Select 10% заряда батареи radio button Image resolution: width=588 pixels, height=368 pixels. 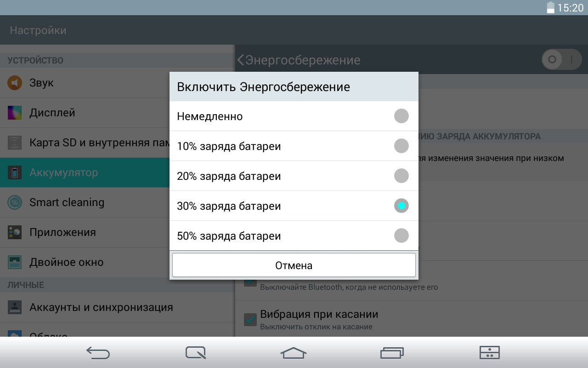tap(401, 146)
